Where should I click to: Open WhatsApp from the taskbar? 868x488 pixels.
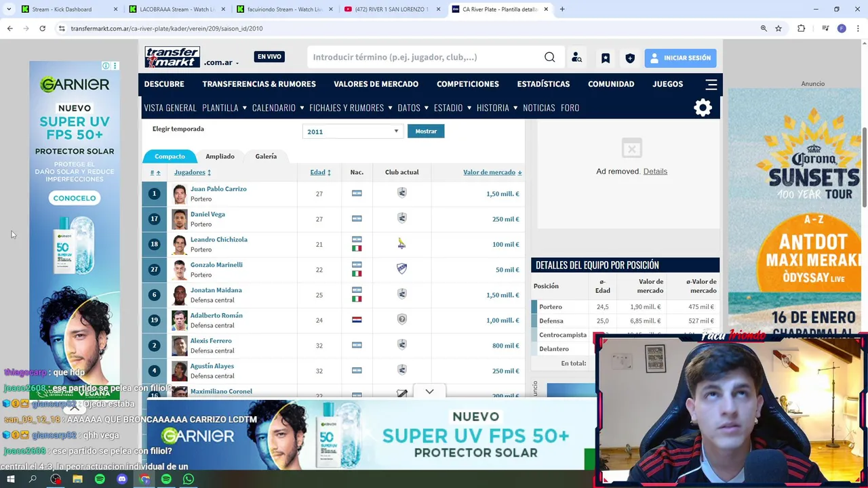click(189, 479)
